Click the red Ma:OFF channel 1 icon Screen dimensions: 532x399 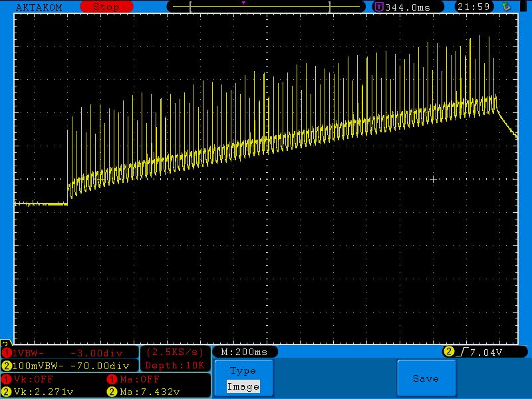pyautogui.click(x=112, y=379)
